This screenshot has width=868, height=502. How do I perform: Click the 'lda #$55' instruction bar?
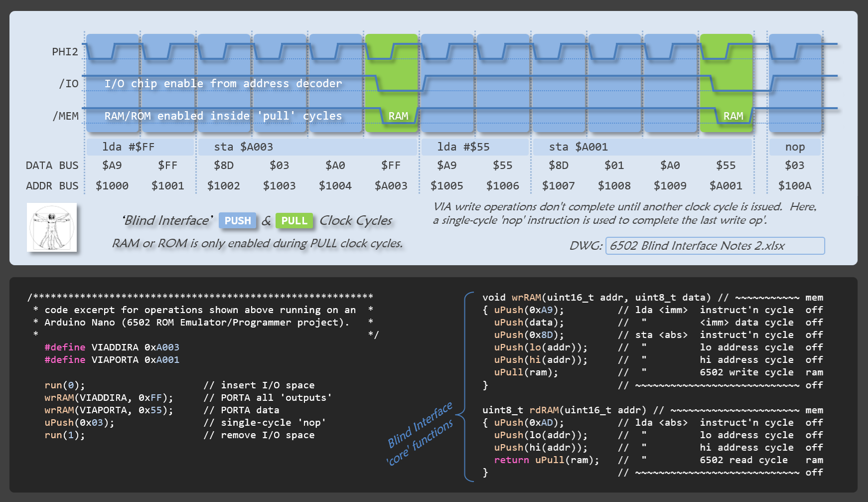pyautogui.click(x=474, y=147)
